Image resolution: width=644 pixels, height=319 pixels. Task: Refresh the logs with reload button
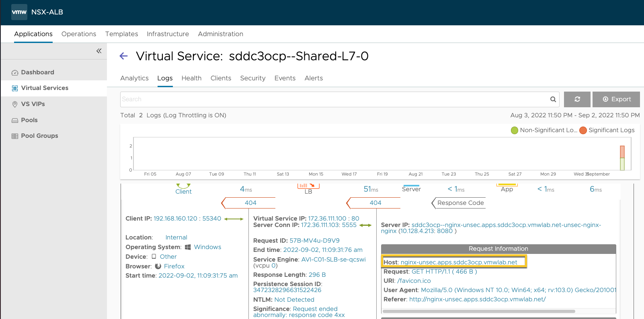577,99
